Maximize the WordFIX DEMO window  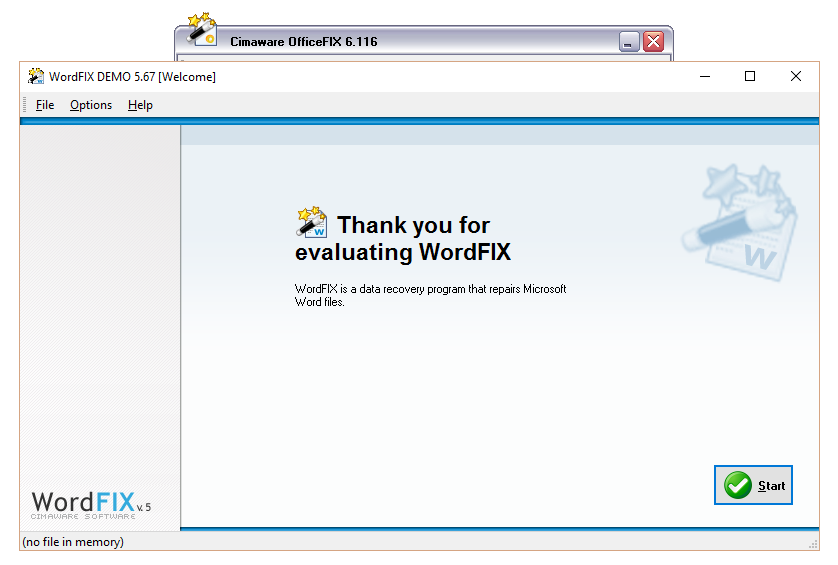pos(750,76)
